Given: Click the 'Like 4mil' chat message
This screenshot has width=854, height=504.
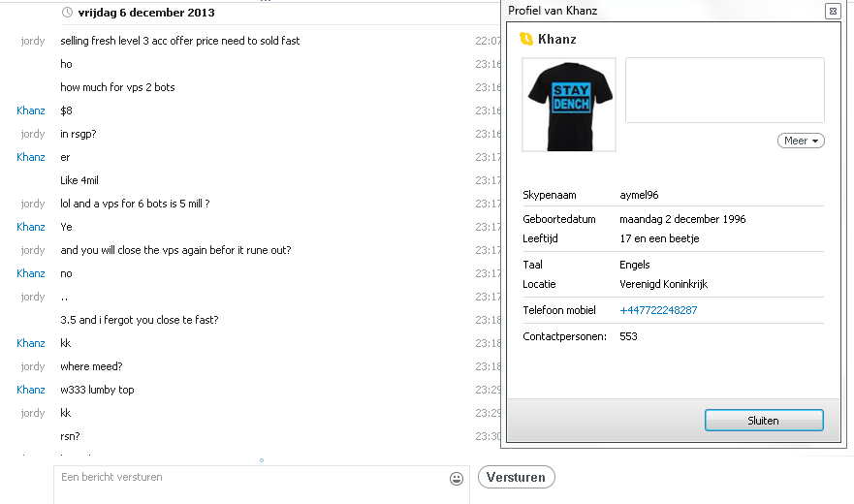Looking at the screenshot, I should tap(79, 180).
